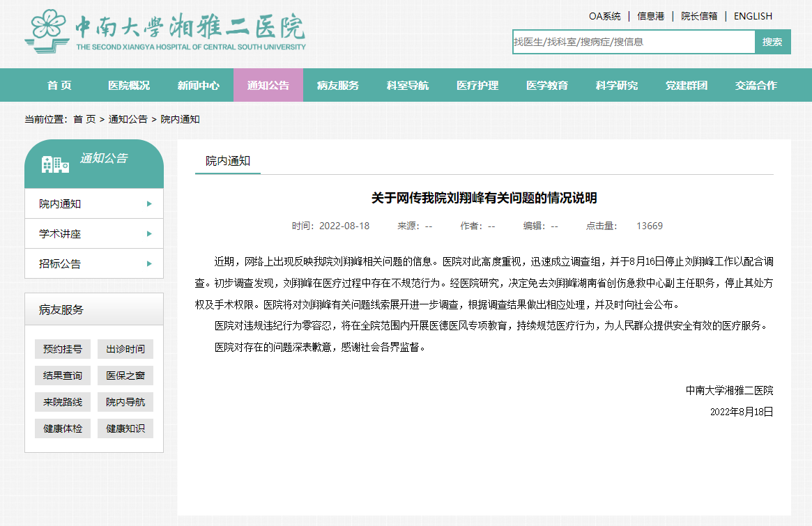Image resolution: width=812 pixels, height=526 pixels.
Task: Click the 搜索 button
Action: [773, 42]
